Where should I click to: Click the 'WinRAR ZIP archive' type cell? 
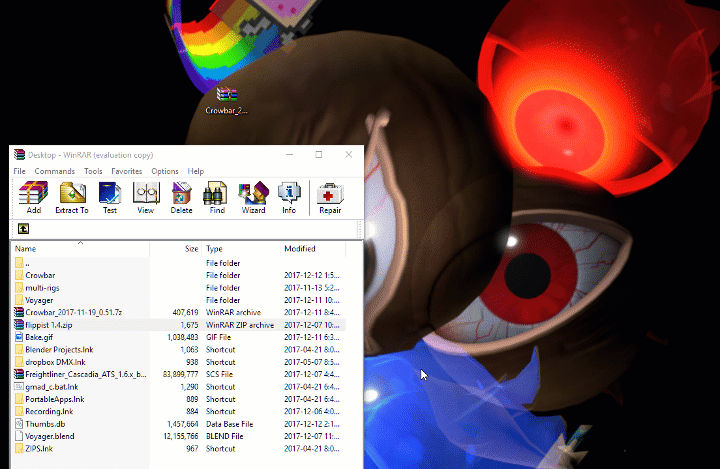point(240,325)
